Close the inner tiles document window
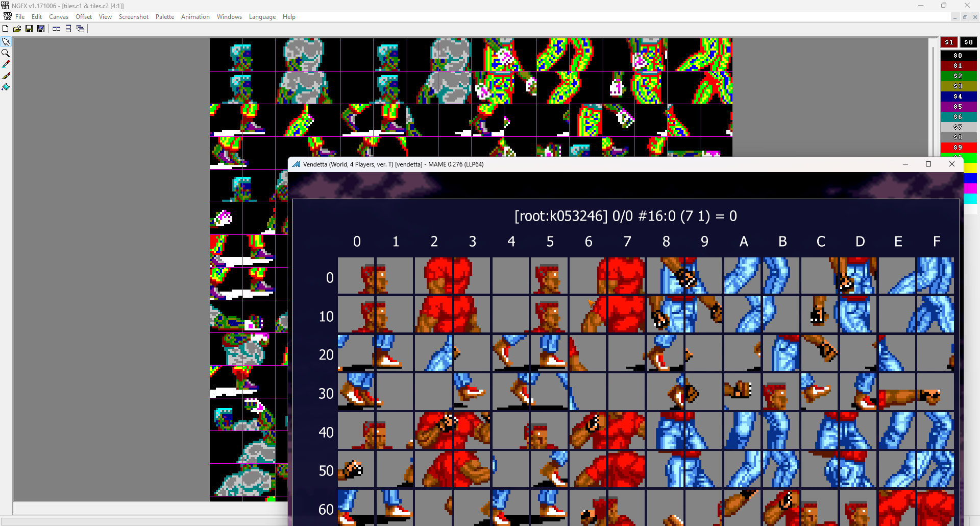Viewport: 980px width, 526px height. 975,17
